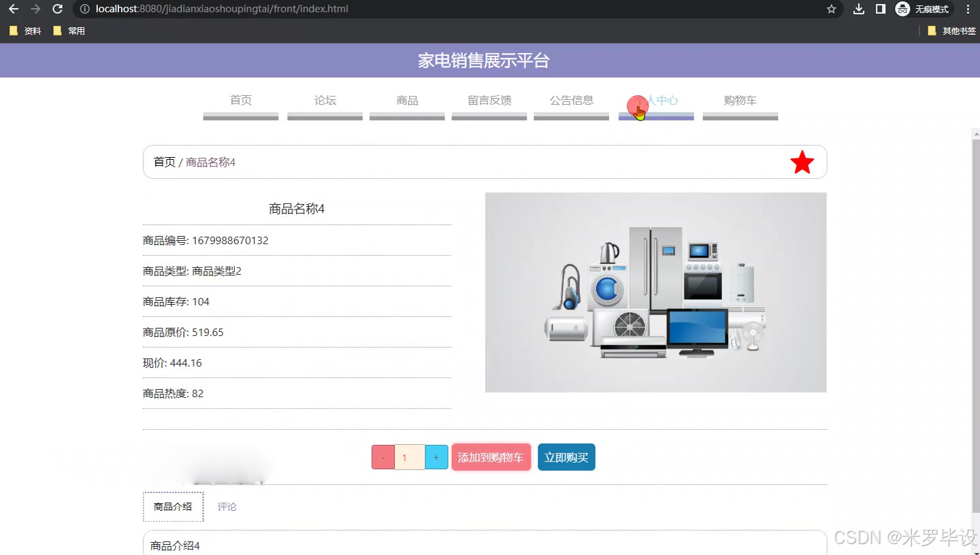Switch to the 评论 tab
Image resolution: width=980 pixels, height=555 pixels.
(227, 506)
